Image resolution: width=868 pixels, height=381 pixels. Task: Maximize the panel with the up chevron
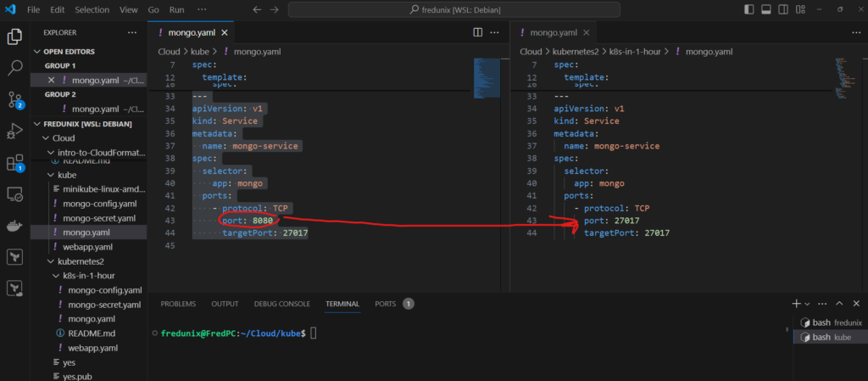click(x=839, y=304)
